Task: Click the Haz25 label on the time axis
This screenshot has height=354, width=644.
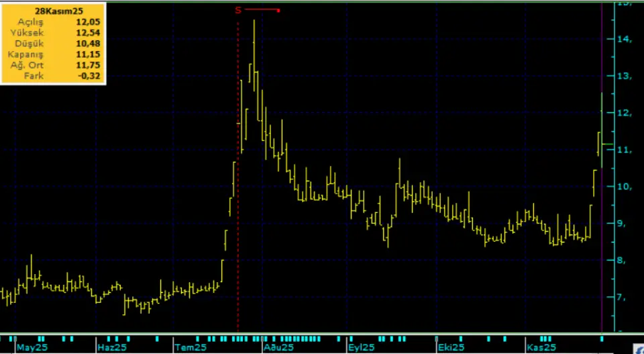Action: [112, 347]
